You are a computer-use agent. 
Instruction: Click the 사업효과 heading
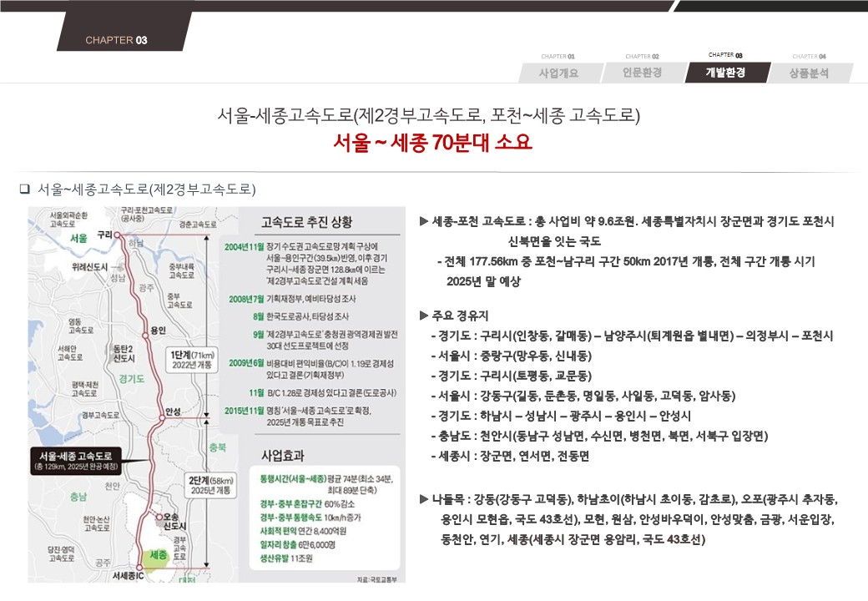pyautogui.click(x=283, y=456)
